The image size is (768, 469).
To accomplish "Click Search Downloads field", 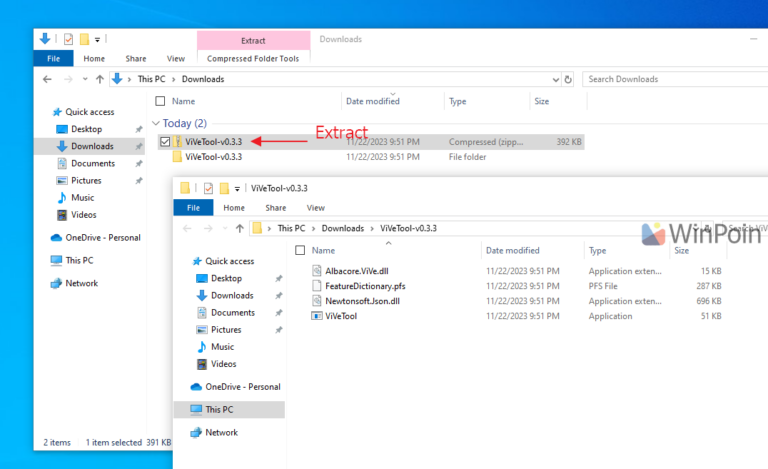I will click(x=675, y=79).
